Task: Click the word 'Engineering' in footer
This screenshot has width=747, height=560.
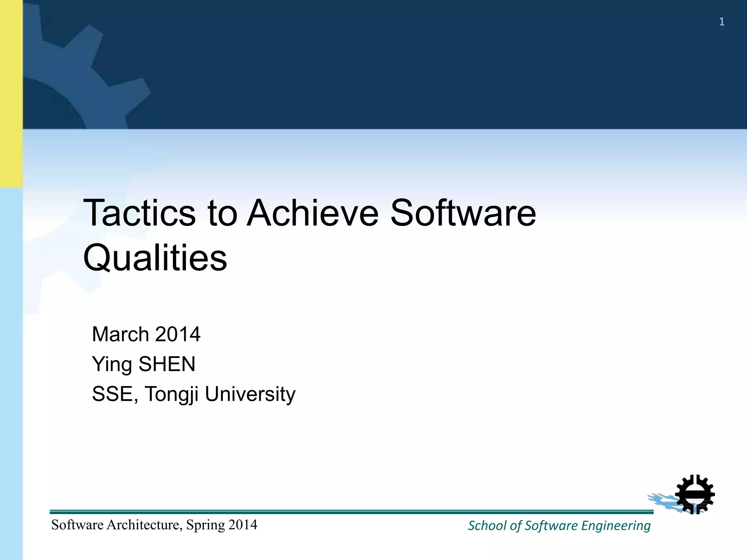Action: click(616, 526)
